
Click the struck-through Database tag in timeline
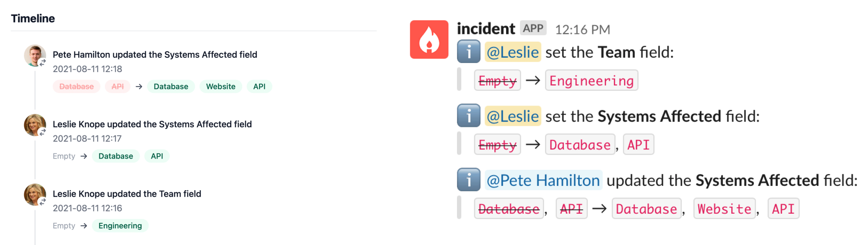coord(76,86)
